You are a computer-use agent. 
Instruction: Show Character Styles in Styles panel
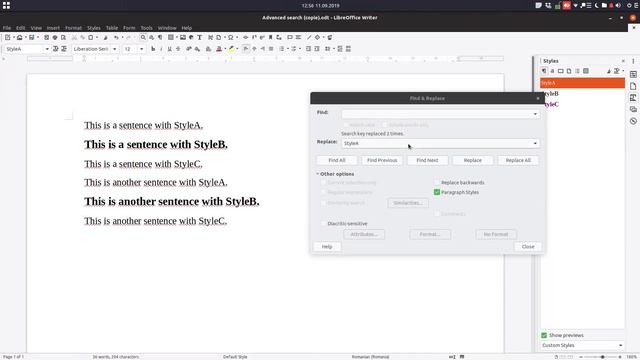click(x=552, y=71)
